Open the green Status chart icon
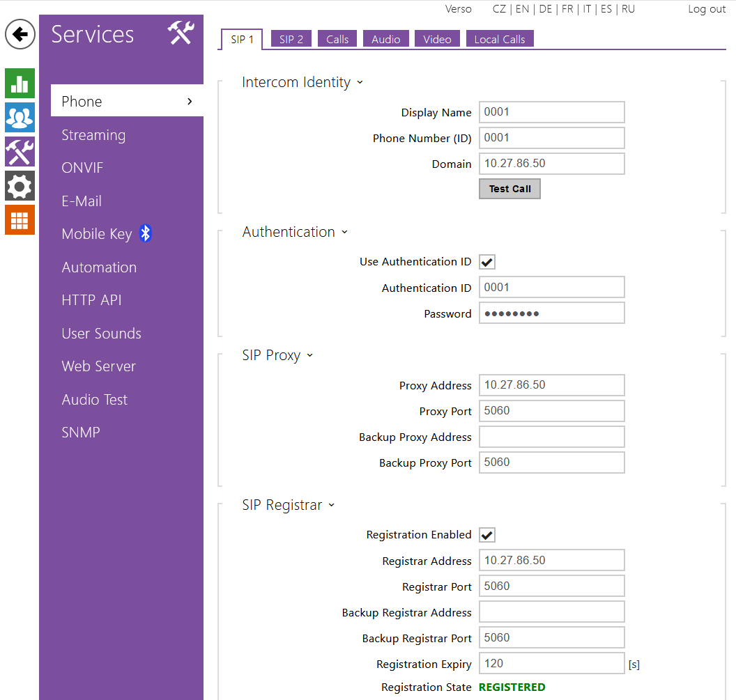This screenshot has width=736, height=700. click(20, 84)
